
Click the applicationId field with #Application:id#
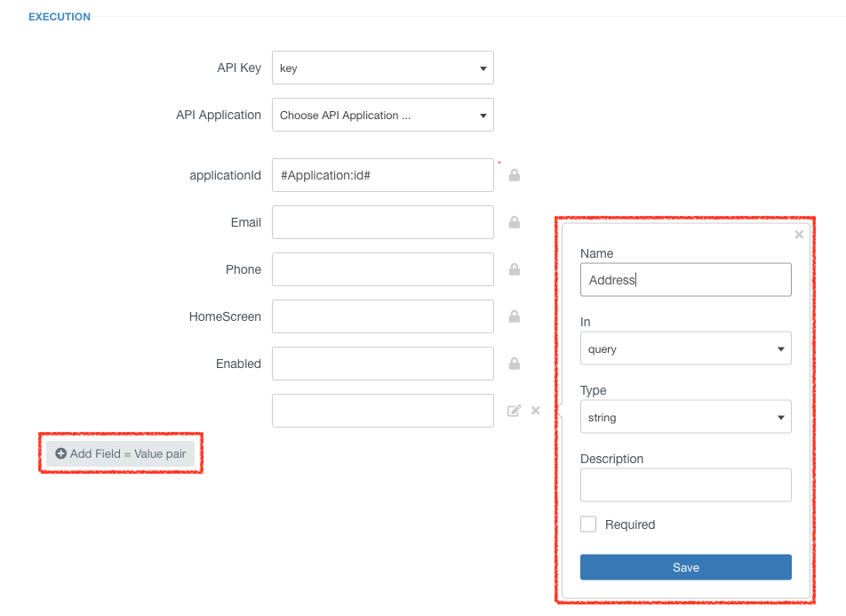pos(382,175)
